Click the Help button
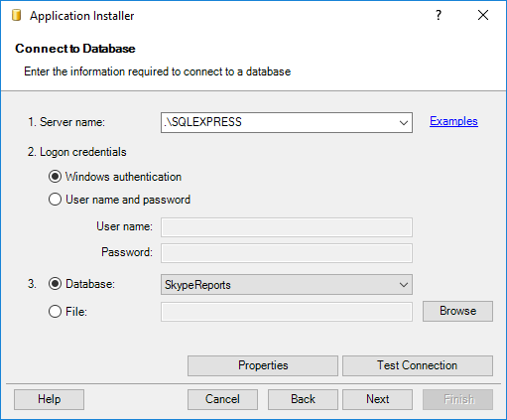Image resolution: width=507 pixels, height=420 pixels. tap(49, 399)
